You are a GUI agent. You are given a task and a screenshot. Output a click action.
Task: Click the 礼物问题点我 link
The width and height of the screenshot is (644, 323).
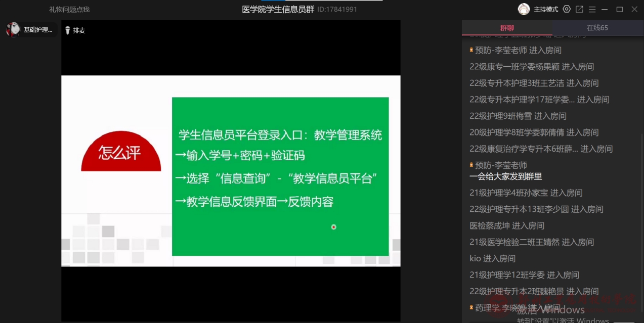point(69,9)
